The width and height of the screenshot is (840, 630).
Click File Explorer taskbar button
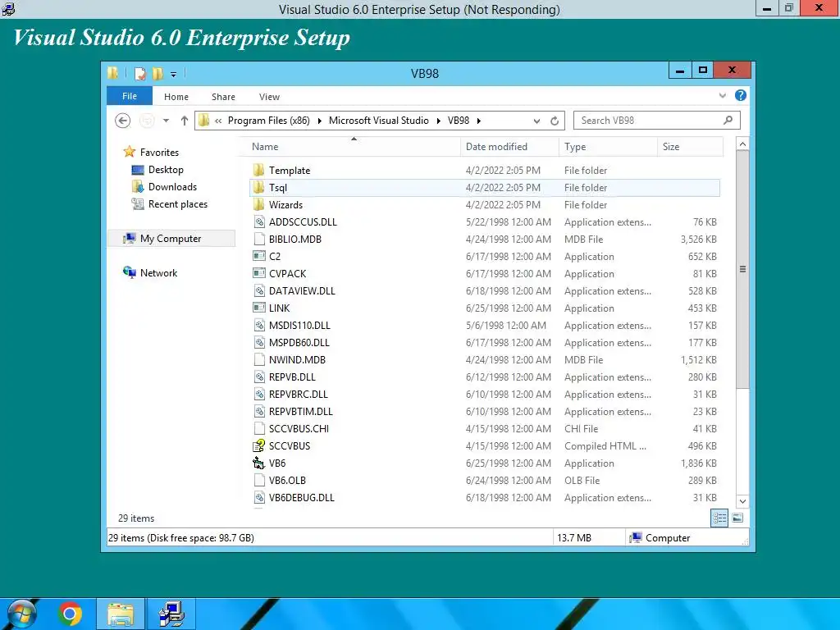point(121,614)
